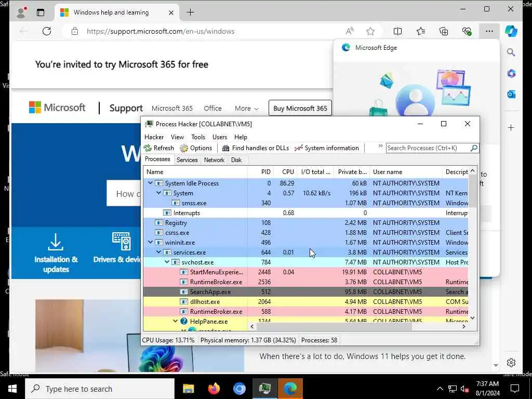Collapse the System process tree node

[x=158, y=193]
